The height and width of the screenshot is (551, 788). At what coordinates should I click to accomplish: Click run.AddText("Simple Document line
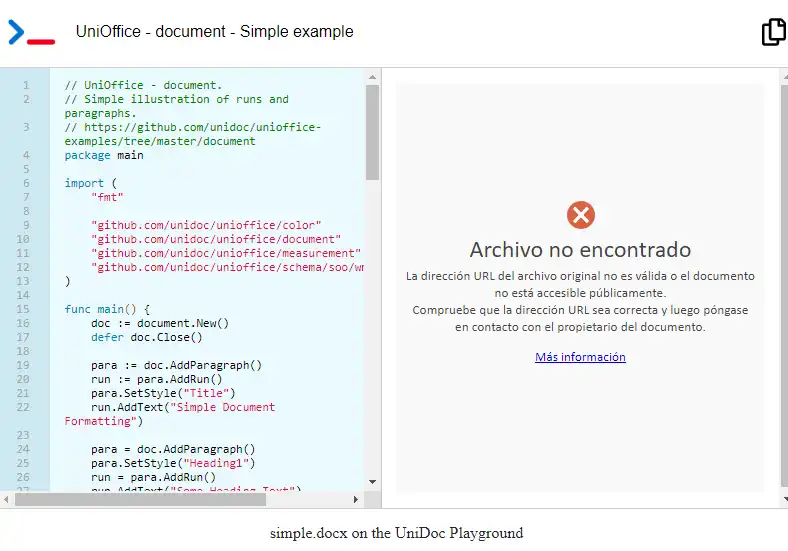point(170,414)
